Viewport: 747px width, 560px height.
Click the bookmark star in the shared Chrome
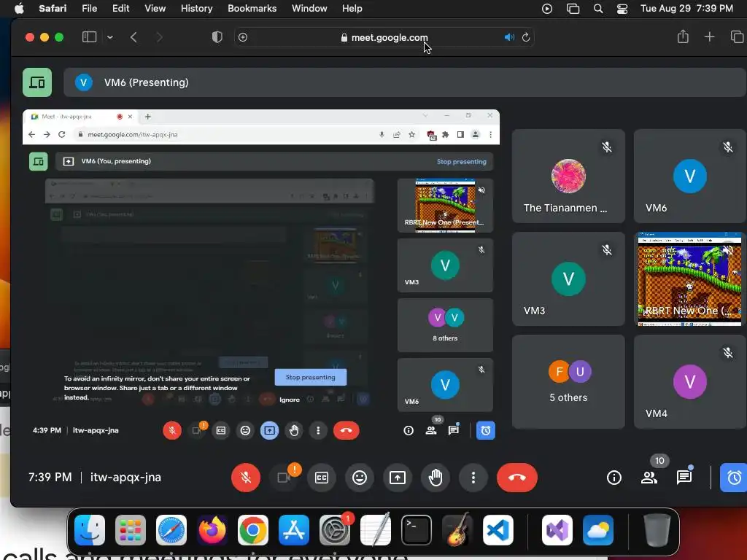click(411, 135)
